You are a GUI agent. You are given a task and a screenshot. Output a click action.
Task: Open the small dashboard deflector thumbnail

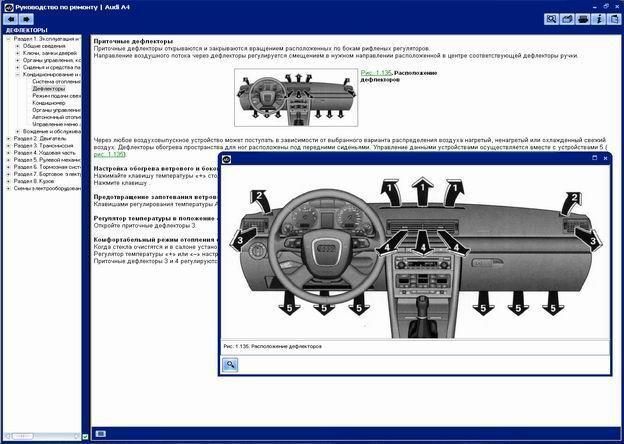(x=296, y=97)
